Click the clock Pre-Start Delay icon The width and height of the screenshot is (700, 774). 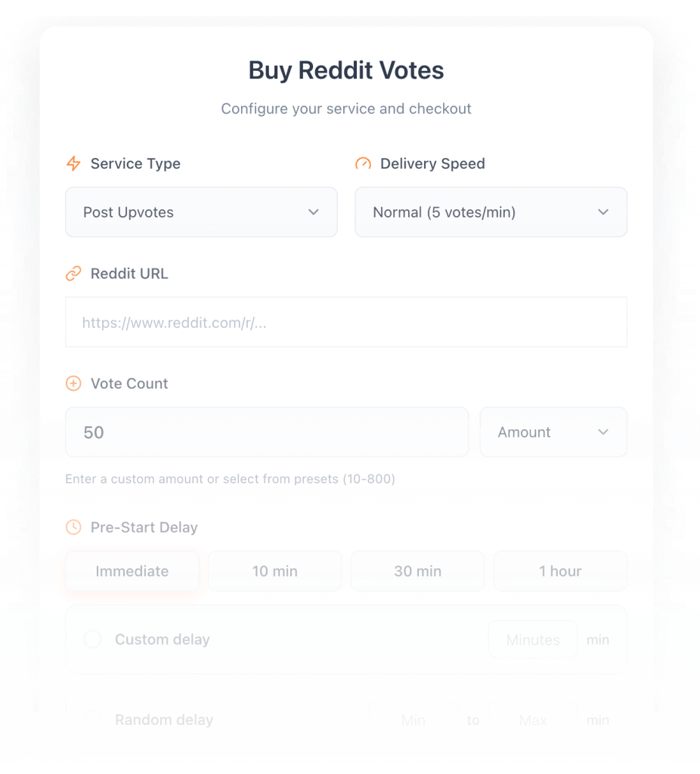(73, 528)
